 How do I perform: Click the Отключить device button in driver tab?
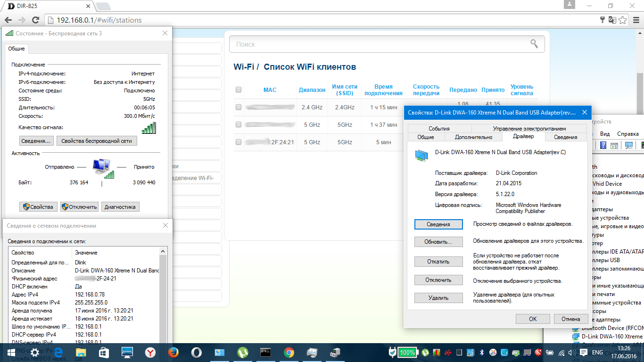[x=438, y=280]
